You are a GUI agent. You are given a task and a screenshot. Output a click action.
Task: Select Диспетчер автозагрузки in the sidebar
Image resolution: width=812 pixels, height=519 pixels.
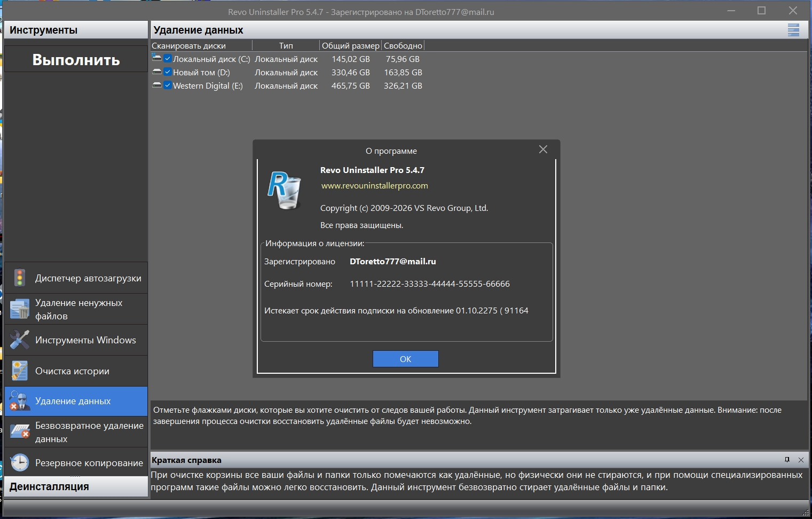point(76,278)
